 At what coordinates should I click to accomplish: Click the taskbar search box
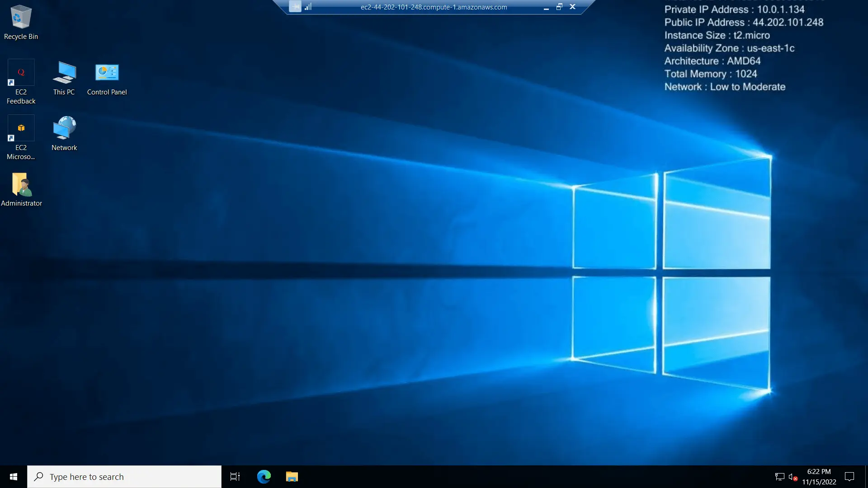(124, 477)
